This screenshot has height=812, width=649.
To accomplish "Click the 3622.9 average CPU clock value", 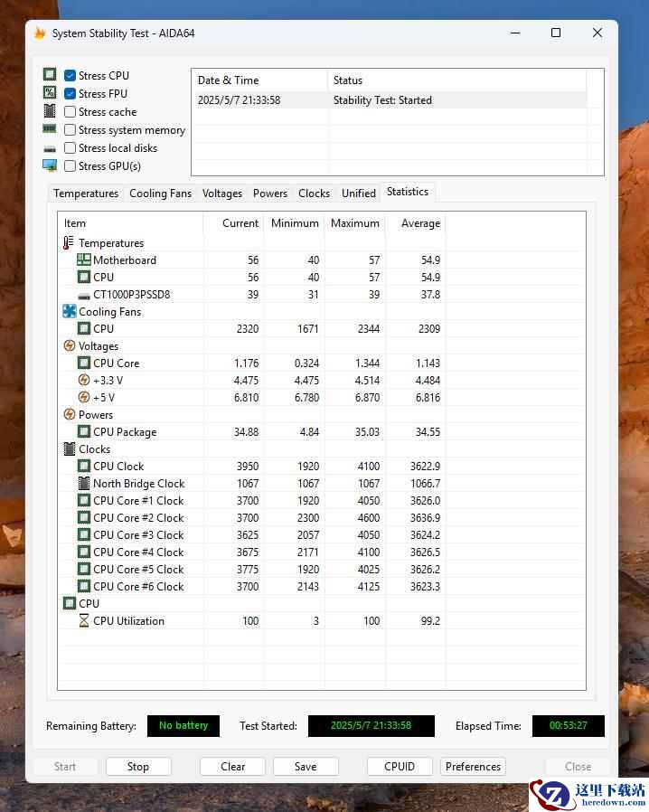I will [425, 466].
